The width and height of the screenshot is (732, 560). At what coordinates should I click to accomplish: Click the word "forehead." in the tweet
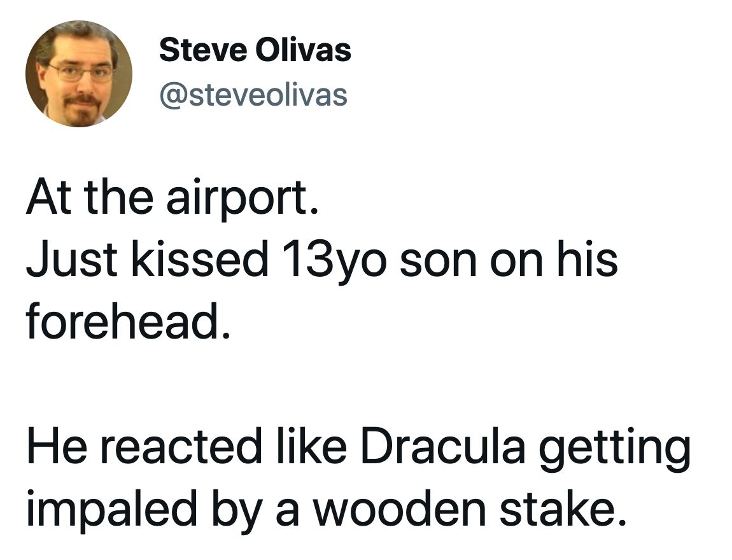(x=128, y=322)
